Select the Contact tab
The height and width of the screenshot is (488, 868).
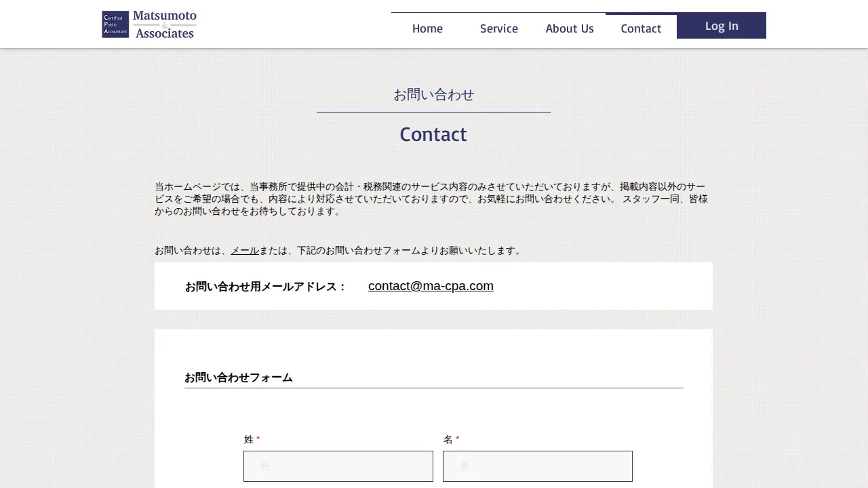[641, 28]
